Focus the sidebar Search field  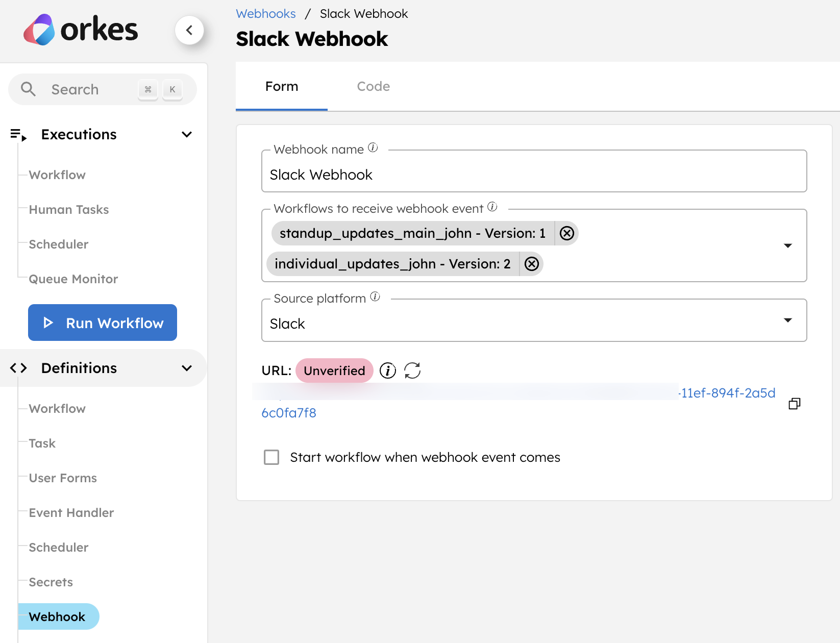pos(103,89)
